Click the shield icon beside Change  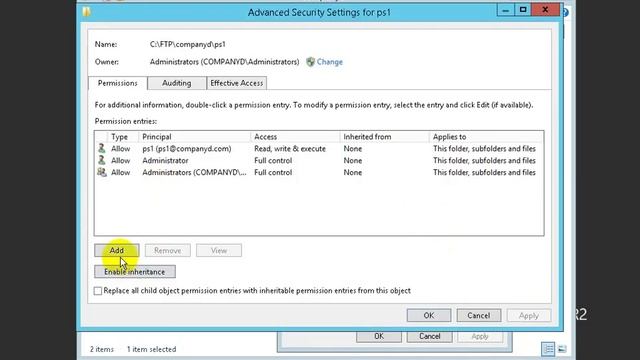click(x=311, y=62)
